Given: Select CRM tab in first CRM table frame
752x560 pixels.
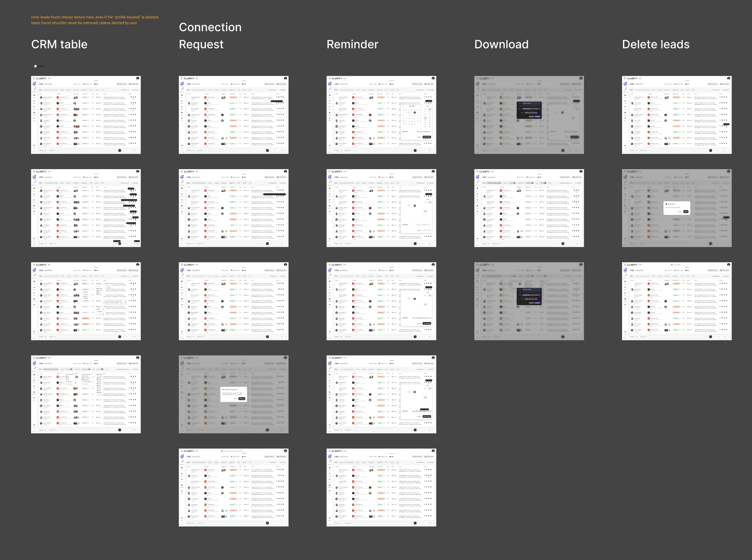Looking at the screenshot, I should pyautogui.click(x=96, y=84).
